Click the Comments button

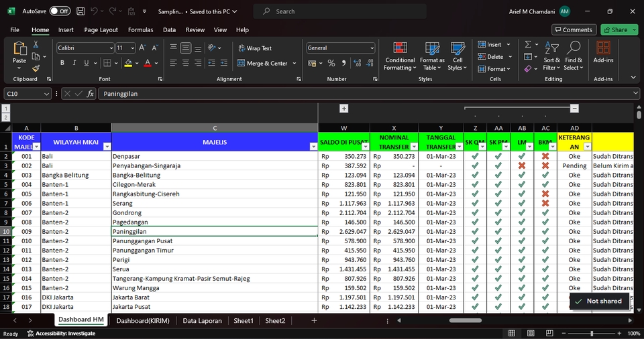574,30
